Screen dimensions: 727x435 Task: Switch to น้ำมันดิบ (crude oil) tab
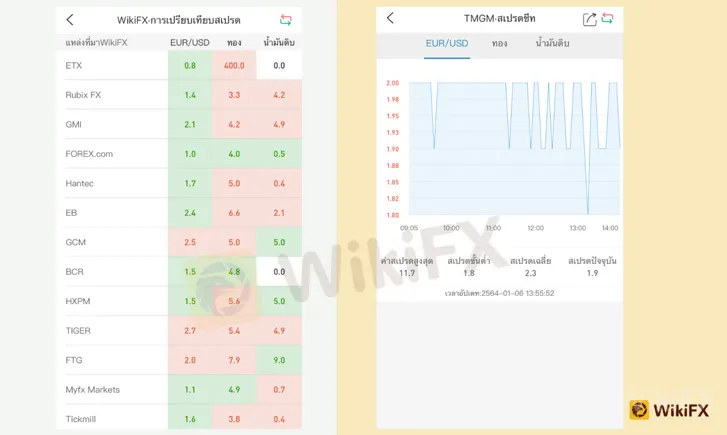(552, 43)
